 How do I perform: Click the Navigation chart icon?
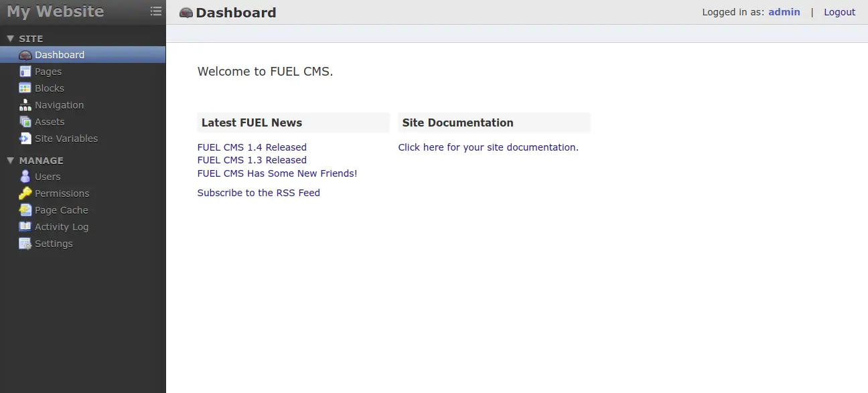24,104
